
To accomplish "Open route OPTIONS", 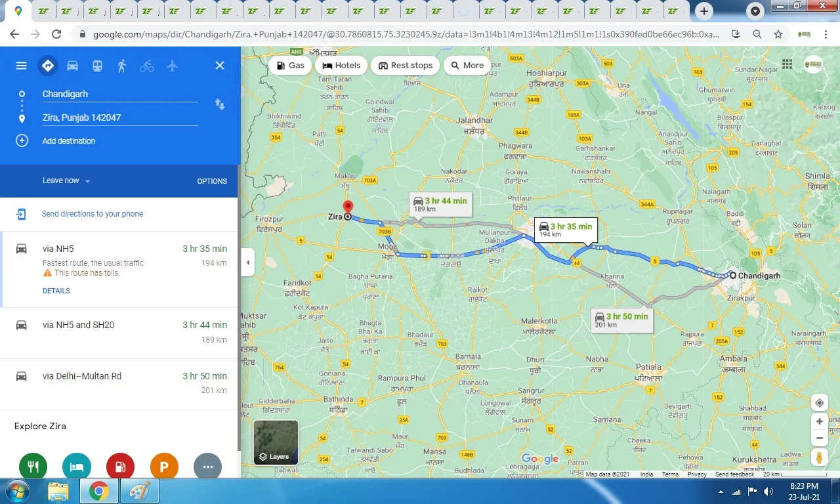I will (x=212, y=181).
